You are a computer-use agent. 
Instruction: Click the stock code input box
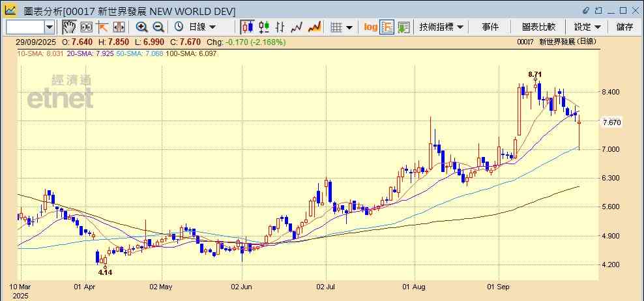(x=25, y=27)
